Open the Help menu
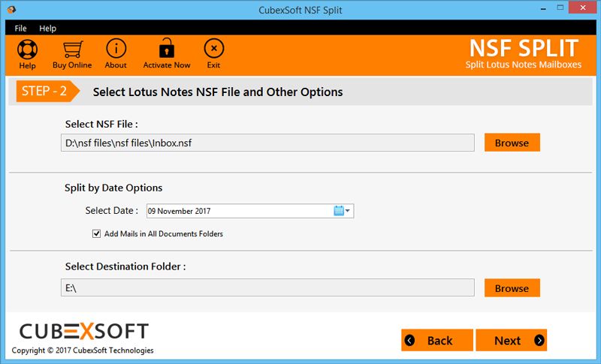The image size is (601, 364). pyautogui.click(x=47, y=29)
